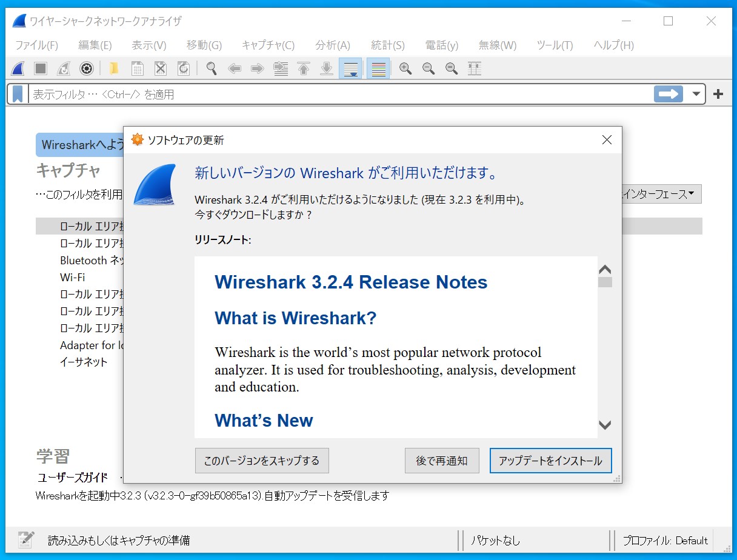
Task: Select the restart current capture icon
Action: coord(62,68)
